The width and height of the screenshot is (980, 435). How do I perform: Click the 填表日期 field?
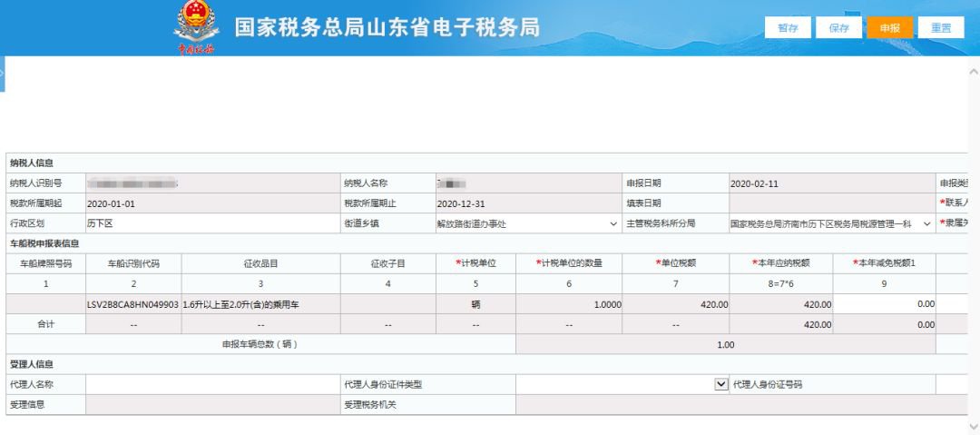[833, 203]
